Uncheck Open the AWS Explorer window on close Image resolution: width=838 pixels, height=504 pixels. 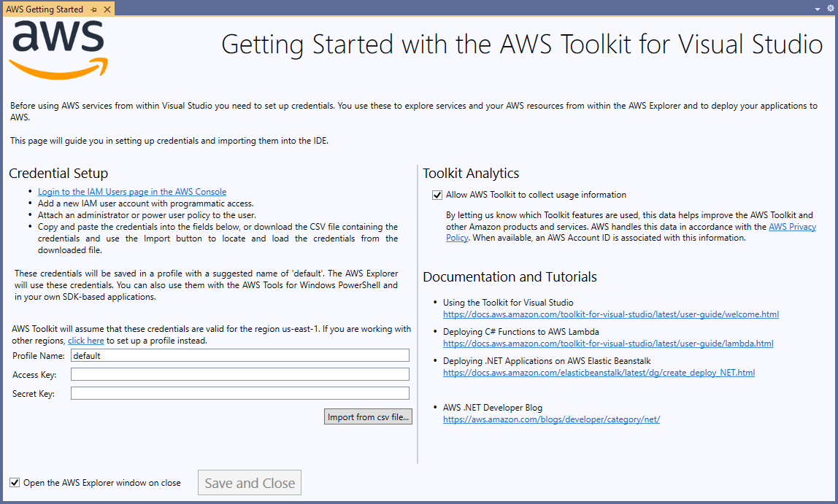pyautogui.click(x=15, y=483)
